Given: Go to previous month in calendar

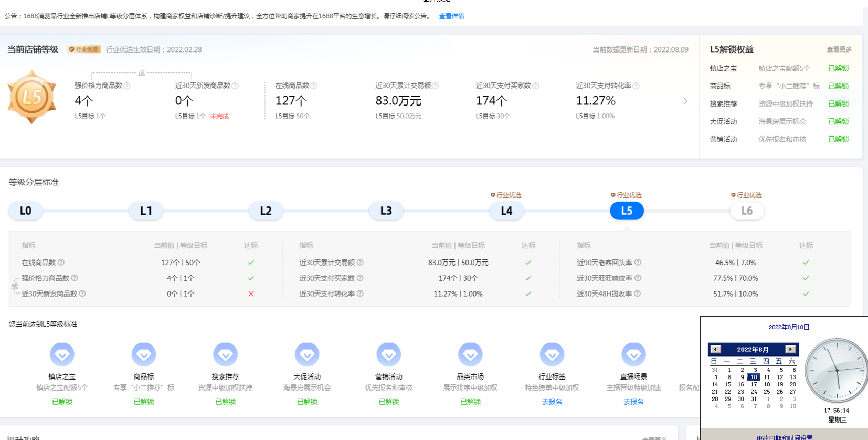Looking at the screenshot, I should [x=715, y=349].
